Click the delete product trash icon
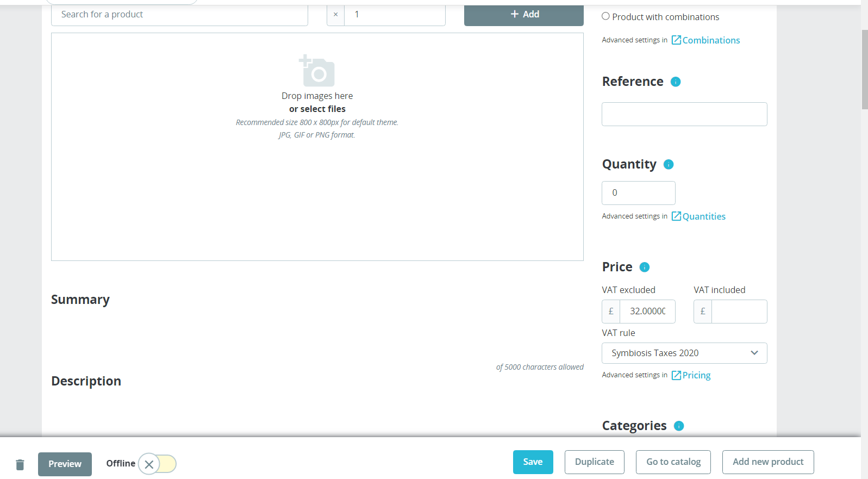The height and width of the screenshot is (479, 868). pos(20,464)
